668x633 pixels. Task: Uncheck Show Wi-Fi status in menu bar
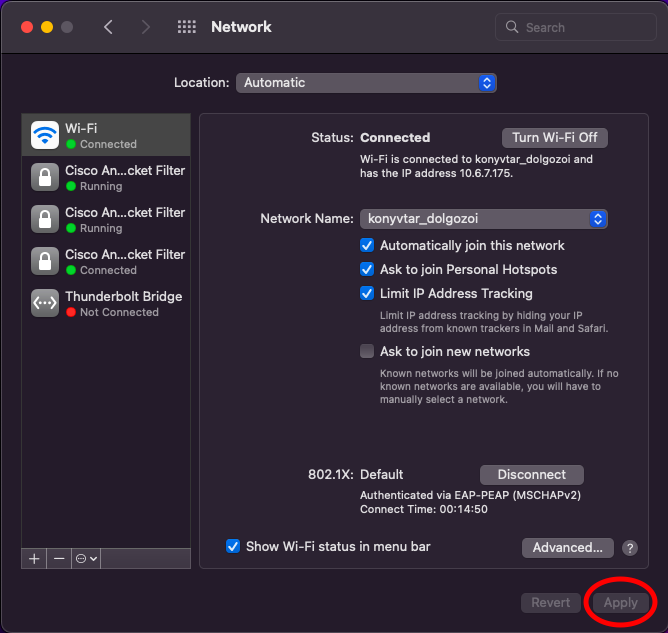233,546
